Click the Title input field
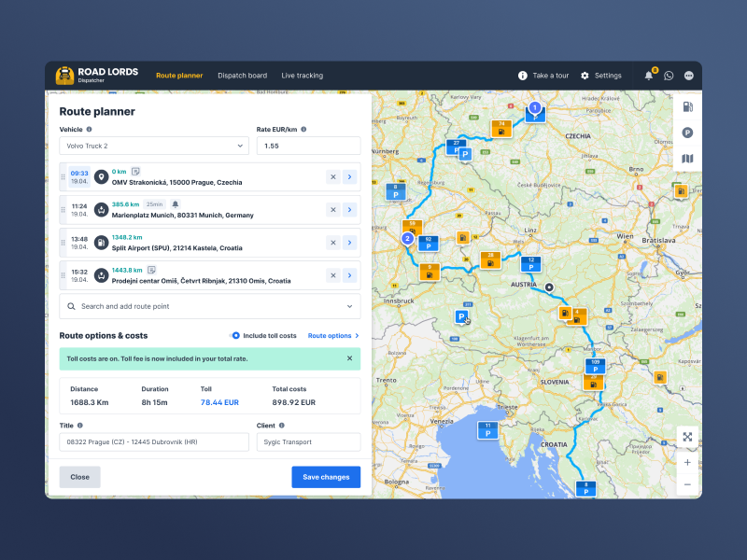The width and height of the screenshot is (747, 560). [x=154, y=441]
